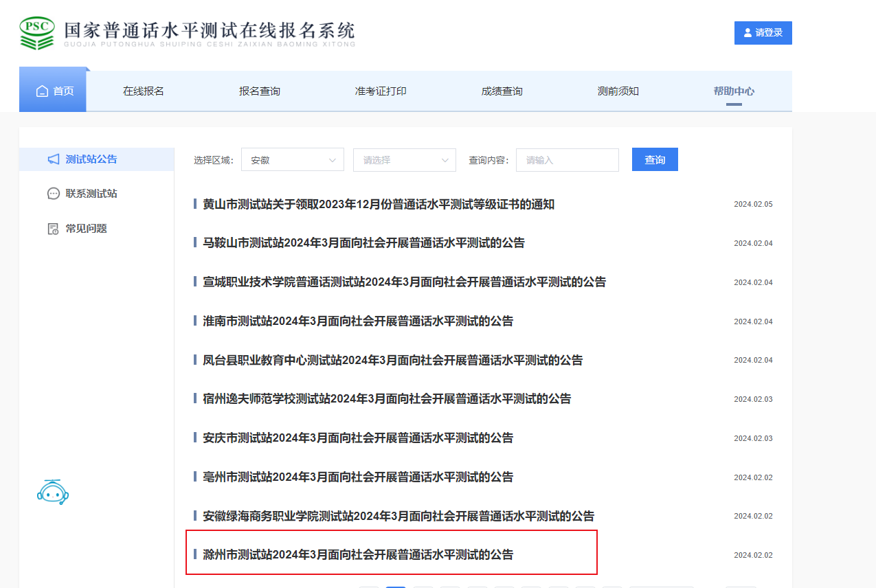This screenshot has width=876, height=588.
Task: Click the 2024.02.03 date on 宿州逸夫 row
Action: click(x=753, y=400)
